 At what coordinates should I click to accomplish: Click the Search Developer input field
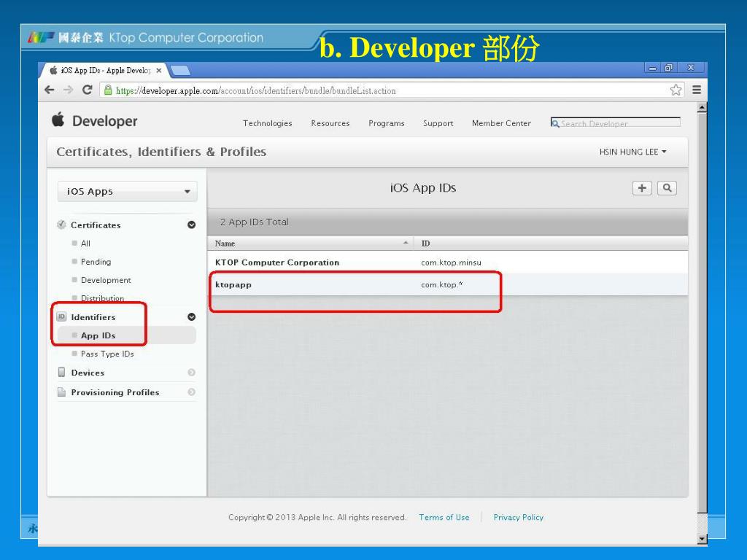(x=616, y=122)
